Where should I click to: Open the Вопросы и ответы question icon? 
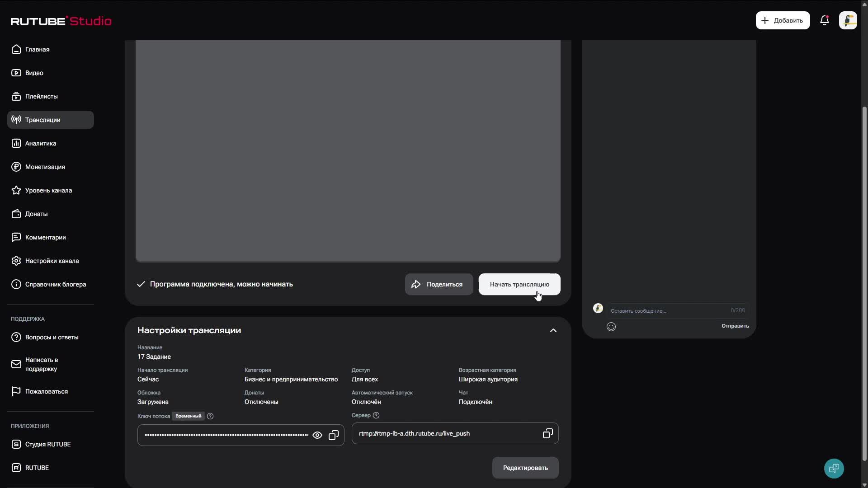(16, 337)
